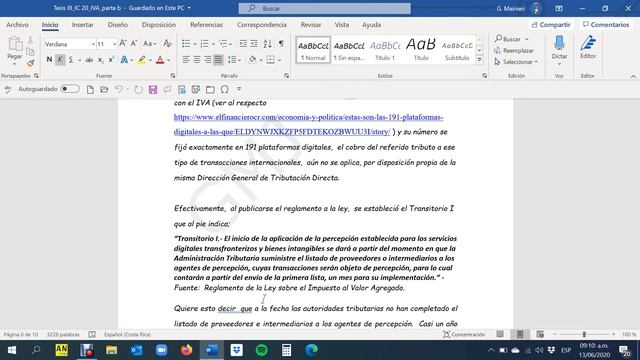The height and width of the screenshot is (360, 640).
Task: Increase paragraph indent
Action: [254, 43]
